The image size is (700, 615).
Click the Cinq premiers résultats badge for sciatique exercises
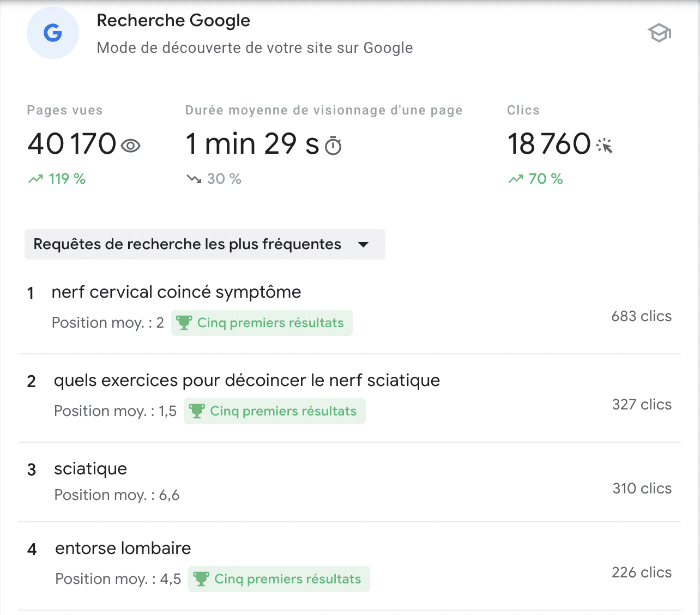275,411
